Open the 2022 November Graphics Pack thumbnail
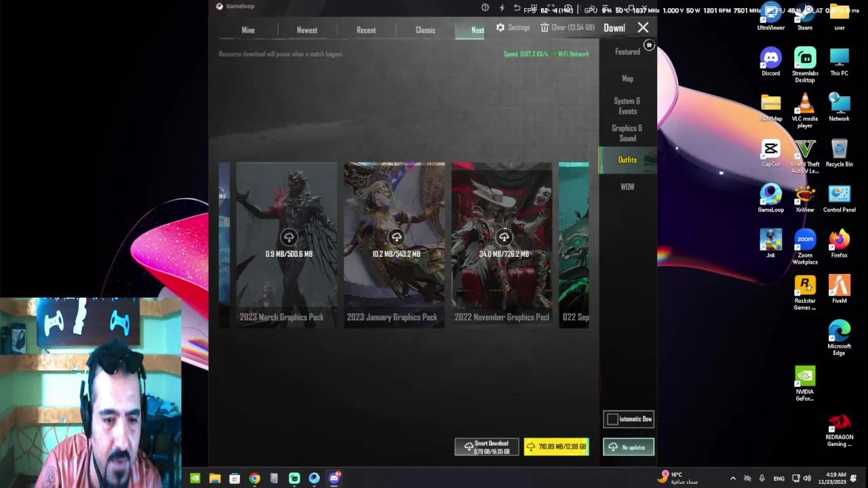The width and height of the screenshot is (868, 488). point(502,245)
